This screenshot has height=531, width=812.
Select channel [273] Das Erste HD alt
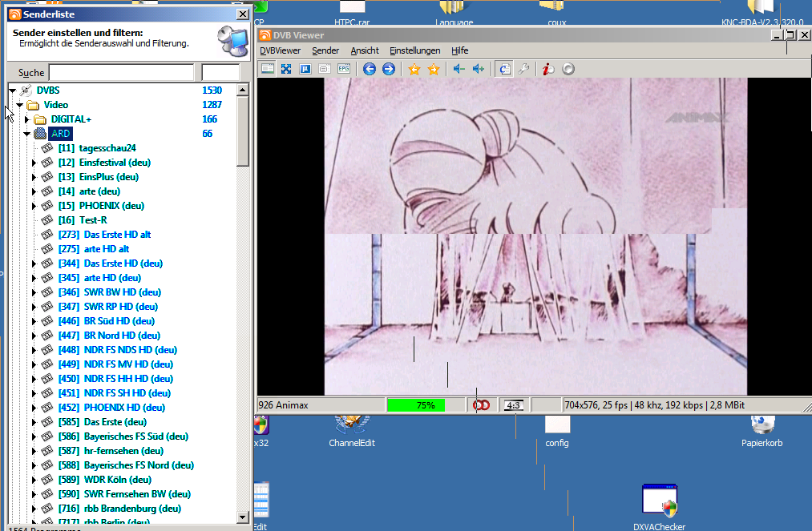point(104,235)
